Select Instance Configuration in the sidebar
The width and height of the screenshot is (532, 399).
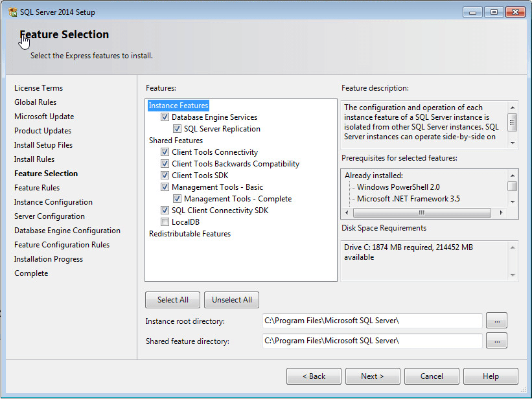[x=52, y=201]
